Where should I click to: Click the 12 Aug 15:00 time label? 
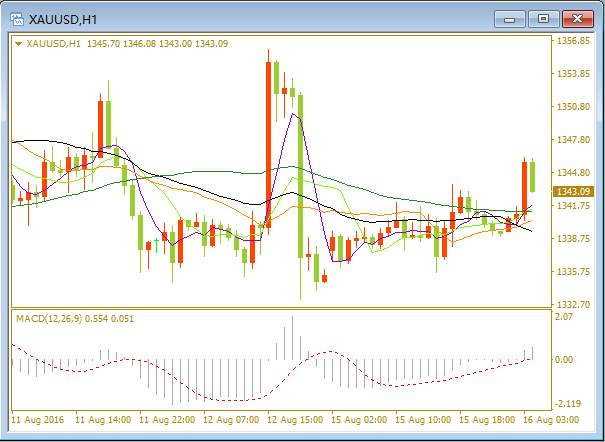pyautogui.click(x=295, y=420)
